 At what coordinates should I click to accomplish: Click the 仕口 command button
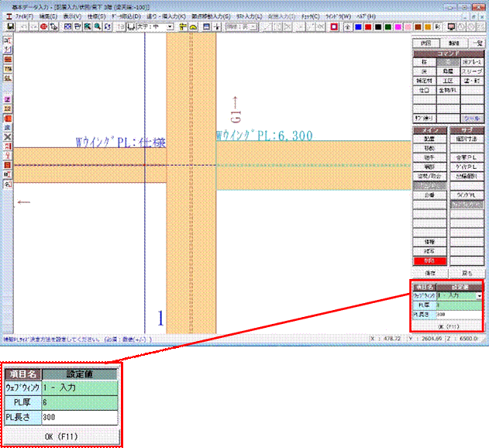[x=425, y=90]
